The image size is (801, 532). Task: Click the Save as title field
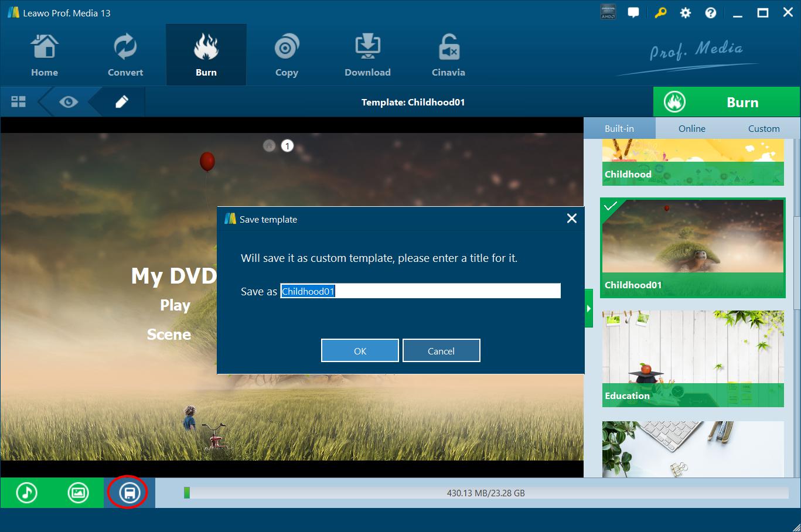[x=421, y=291]
